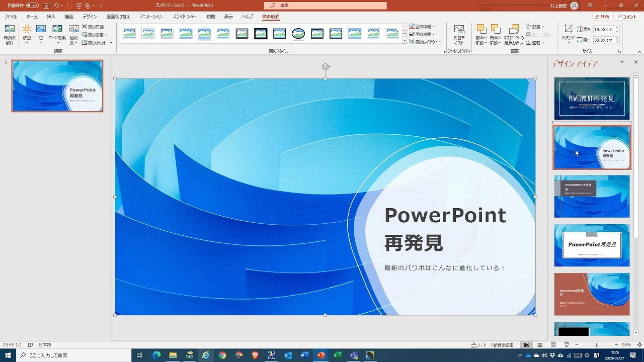
Task: Open the デザイン tab
Action: click(90, 17)
